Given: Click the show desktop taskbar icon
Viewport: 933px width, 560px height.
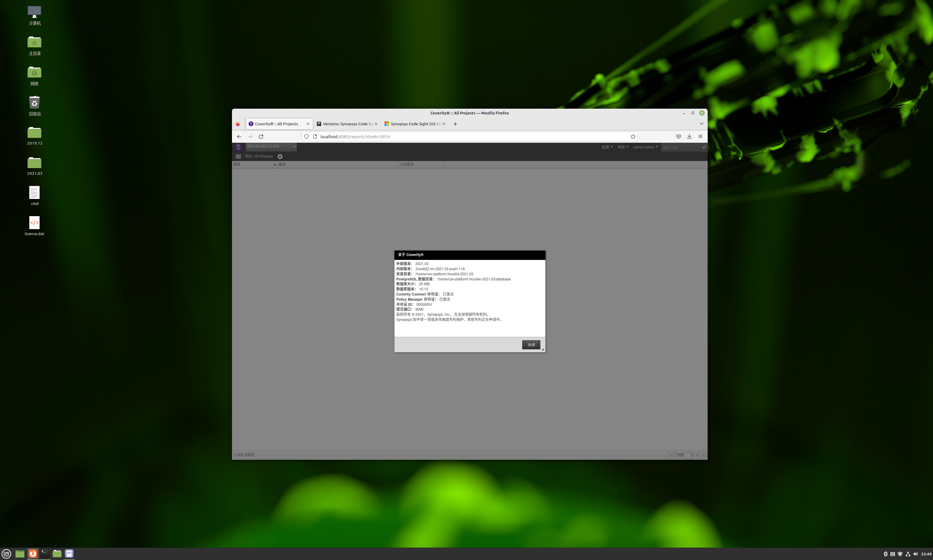Looking at the screenshot, I should (x=20, y=554).
